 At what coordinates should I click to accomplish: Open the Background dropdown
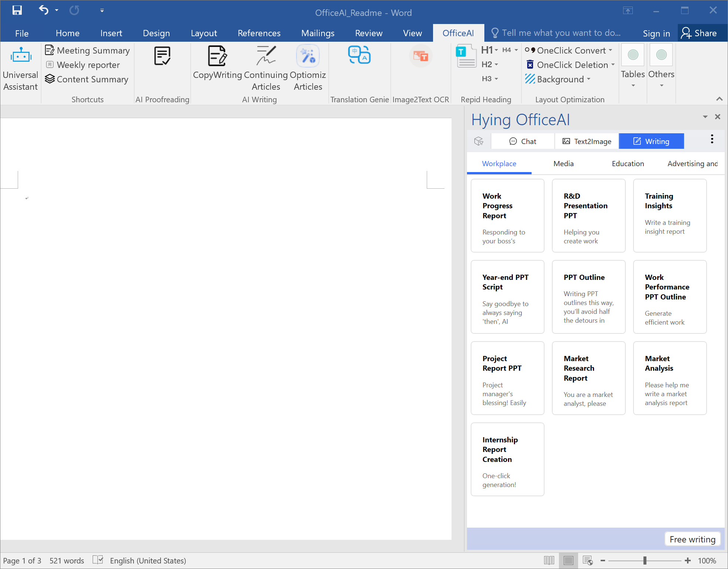[589, 79]
